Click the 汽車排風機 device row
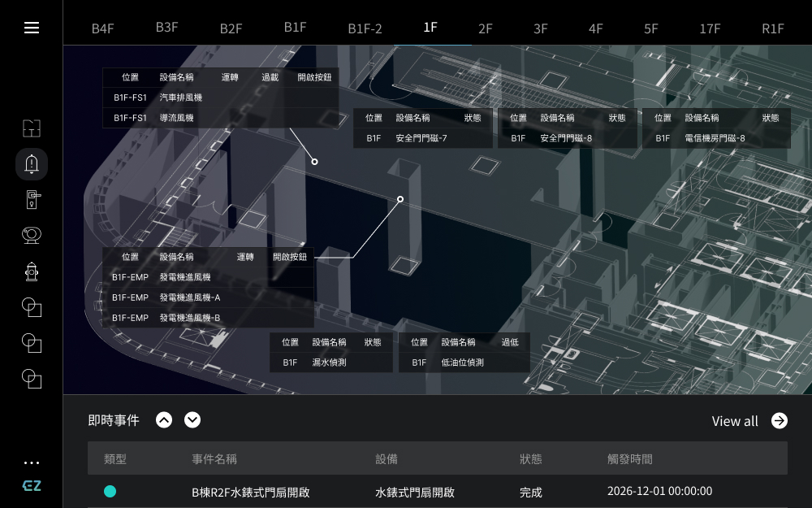This screenshot has height=508, width=812. point(220,98)
